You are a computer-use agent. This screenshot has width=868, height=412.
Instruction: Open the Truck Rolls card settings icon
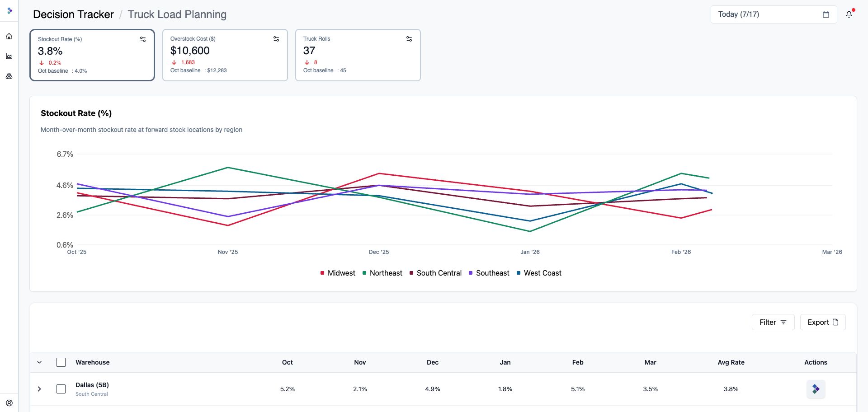click(409, 39)
